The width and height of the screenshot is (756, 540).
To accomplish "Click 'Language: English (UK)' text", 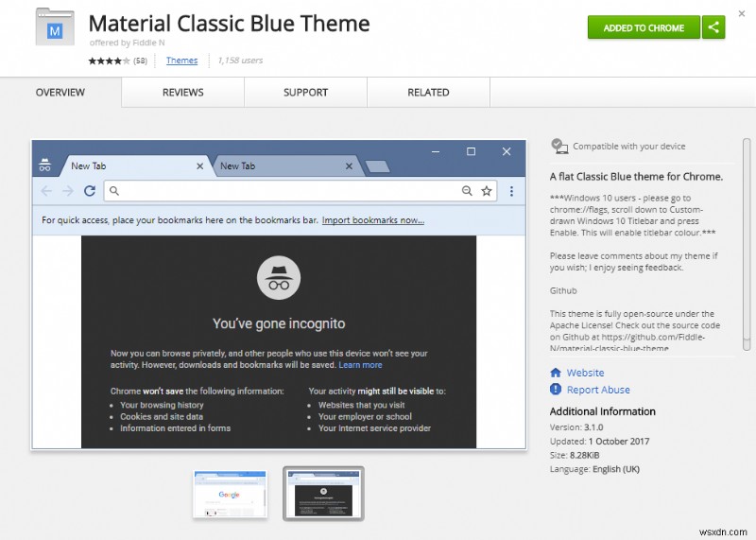I will (594, 469).
